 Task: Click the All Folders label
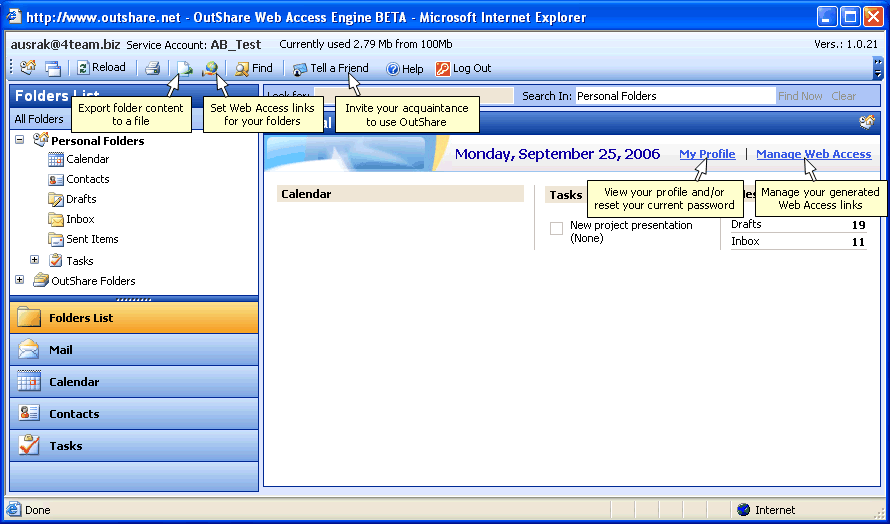point(39,119)
